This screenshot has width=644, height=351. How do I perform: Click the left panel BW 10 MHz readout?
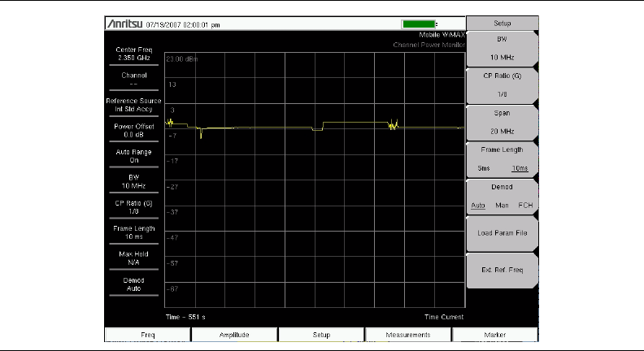(134, 181)
